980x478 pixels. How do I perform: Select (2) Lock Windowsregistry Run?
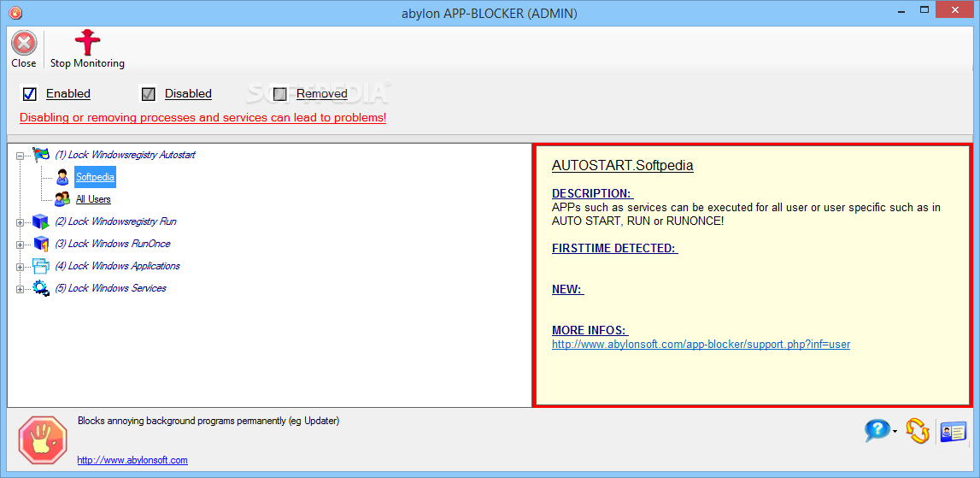(x=115, y=221)
